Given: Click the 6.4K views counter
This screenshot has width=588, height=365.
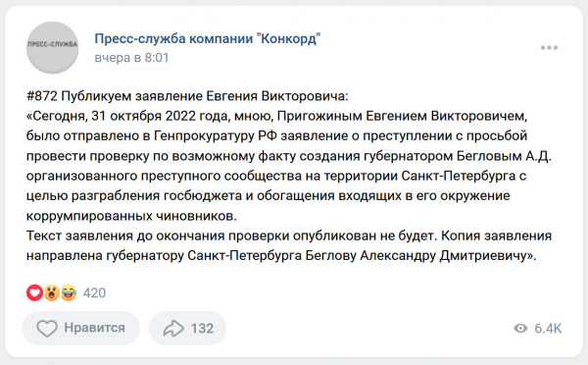Looking at the screenshot, I should [548, 328].
